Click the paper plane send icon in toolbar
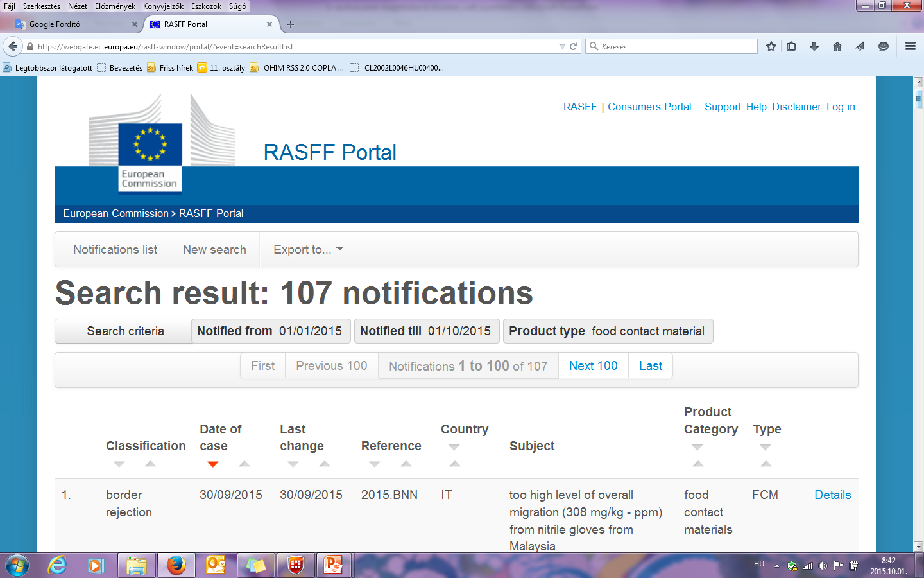 (x=860, y=46)
